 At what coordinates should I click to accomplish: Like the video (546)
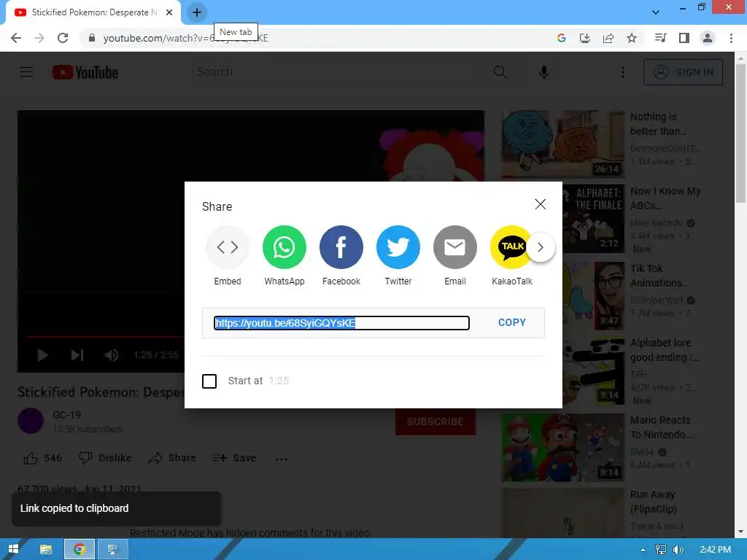[x=43, y=458]
